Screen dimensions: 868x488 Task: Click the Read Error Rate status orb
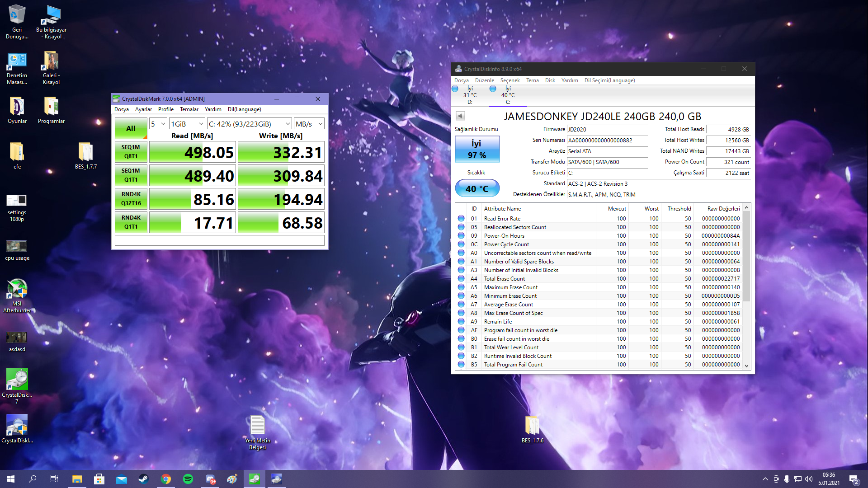pyautogui.click(x=461, y=218)
